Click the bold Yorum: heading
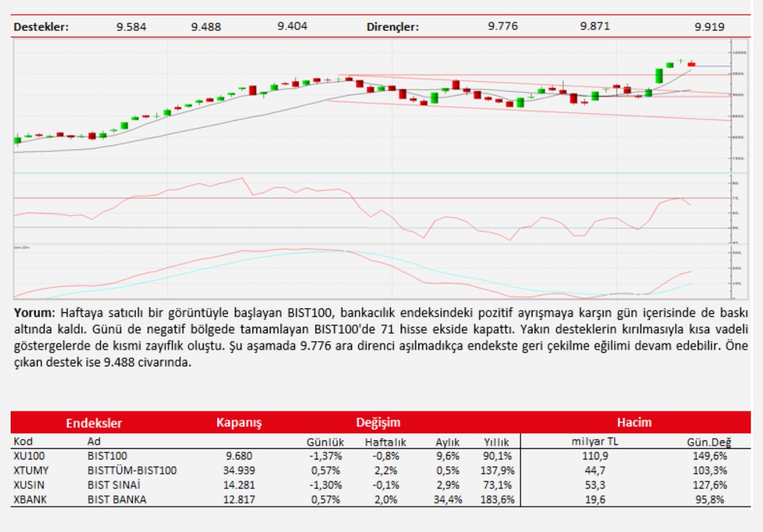The height and width of the screenshot is (532, 763). click(34, 313)
